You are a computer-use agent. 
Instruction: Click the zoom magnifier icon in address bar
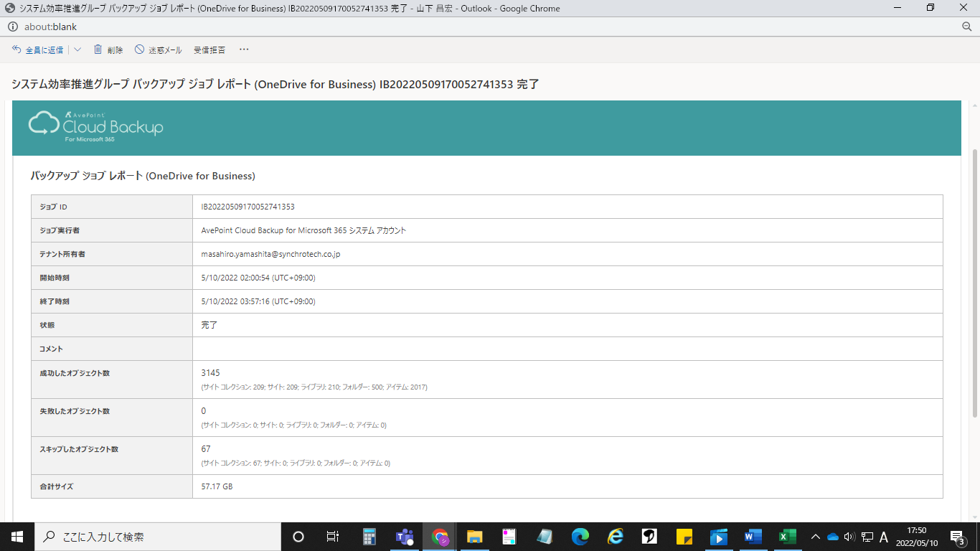click(966, 27)
